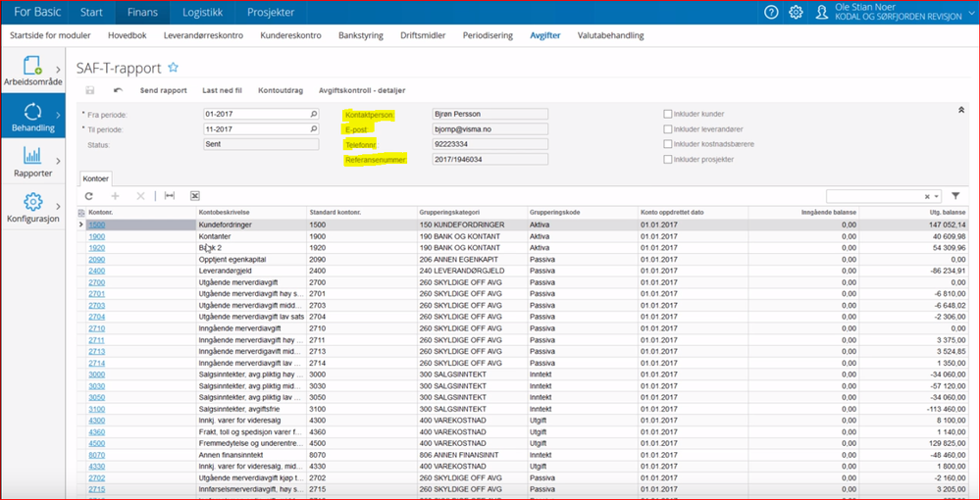Collapse the form panel with double chevron
The width and height of the screenshot is (980, 500).
tap(960, 111)
